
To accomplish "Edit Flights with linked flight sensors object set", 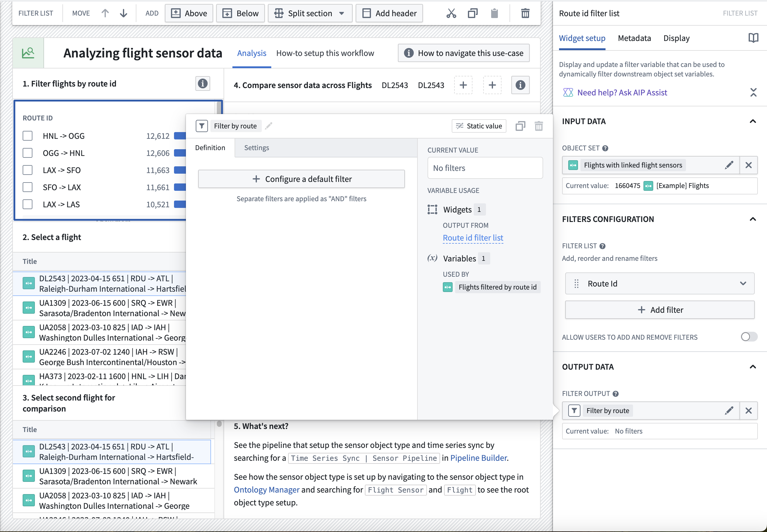I will [729, 165].
